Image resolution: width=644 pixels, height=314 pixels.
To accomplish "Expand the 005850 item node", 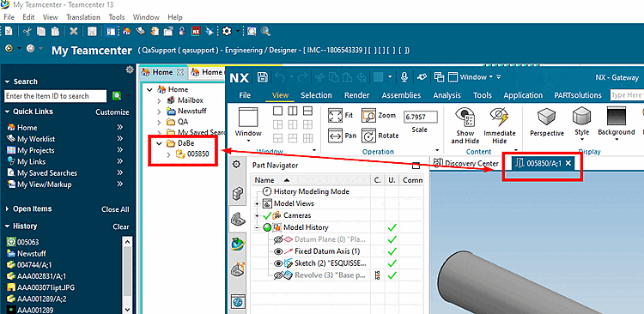I will 169,154.
